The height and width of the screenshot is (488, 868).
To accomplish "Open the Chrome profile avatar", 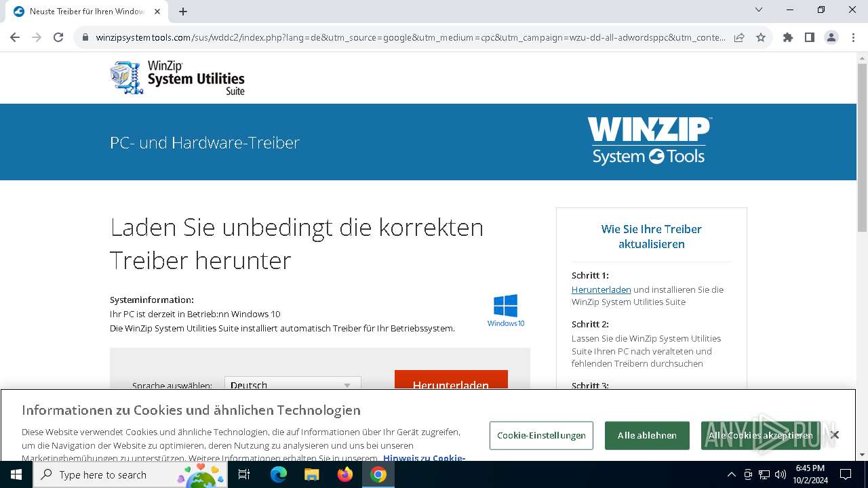I will pyautogui.click(x=831, y=37).
